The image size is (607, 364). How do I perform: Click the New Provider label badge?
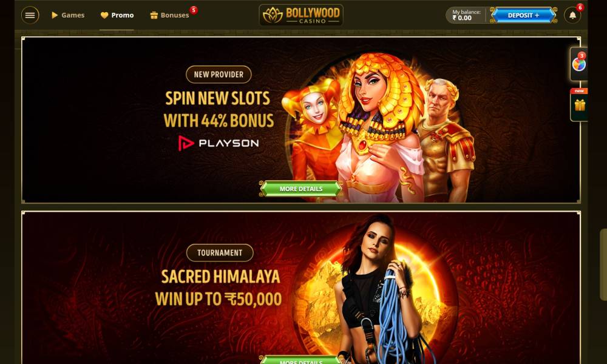(x=219, y=75)
